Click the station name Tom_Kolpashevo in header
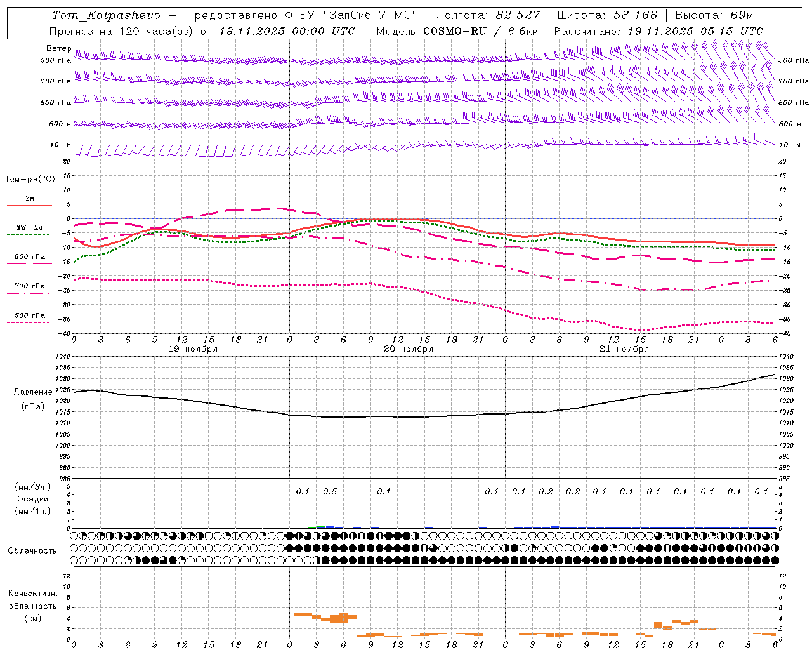This screenshot has height=650, width=812. tap(106, 15)
